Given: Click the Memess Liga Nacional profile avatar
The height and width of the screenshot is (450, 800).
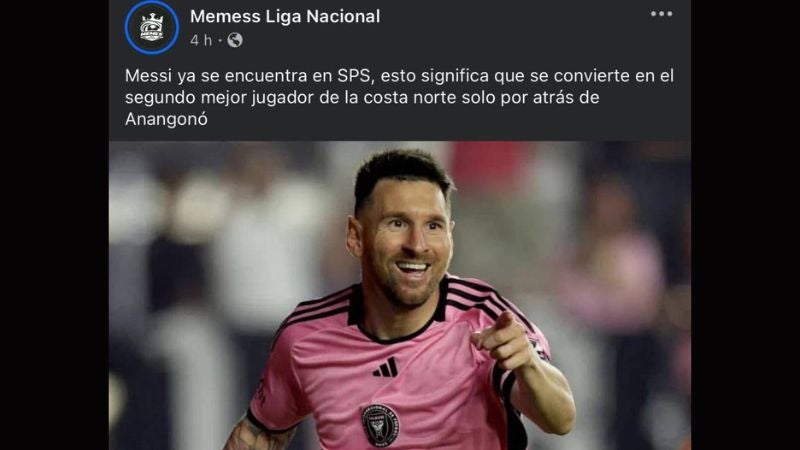Looking at the screenshot, I should 152,28.
